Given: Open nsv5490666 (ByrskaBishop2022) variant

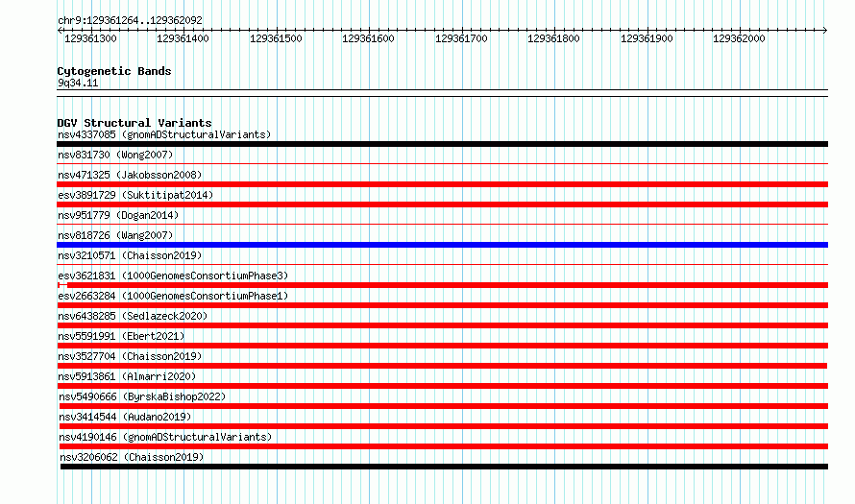Looking at the screenshot, I should [x=142, y=396].
